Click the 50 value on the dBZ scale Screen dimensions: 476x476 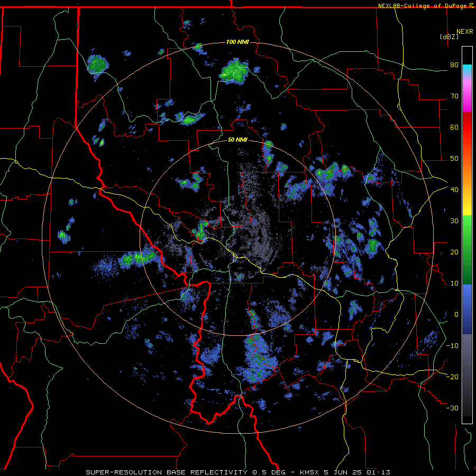coord(454,159)
